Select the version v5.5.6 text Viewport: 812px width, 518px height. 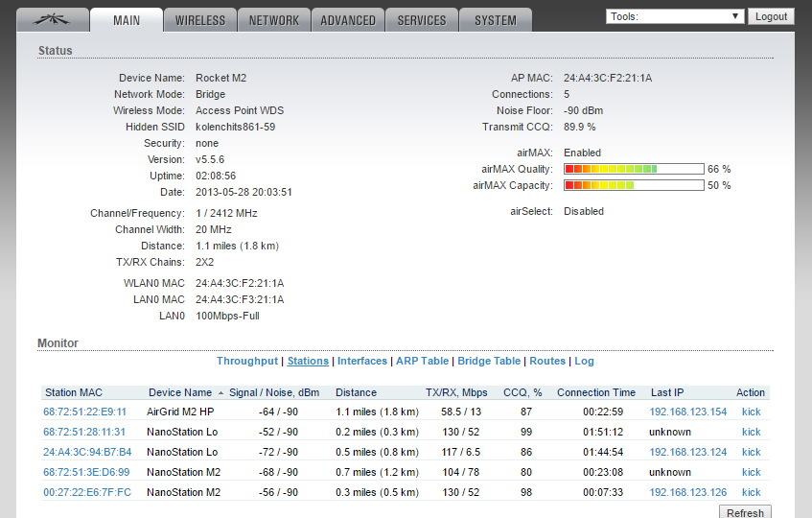pyautogui.click(x=210, y=159)
